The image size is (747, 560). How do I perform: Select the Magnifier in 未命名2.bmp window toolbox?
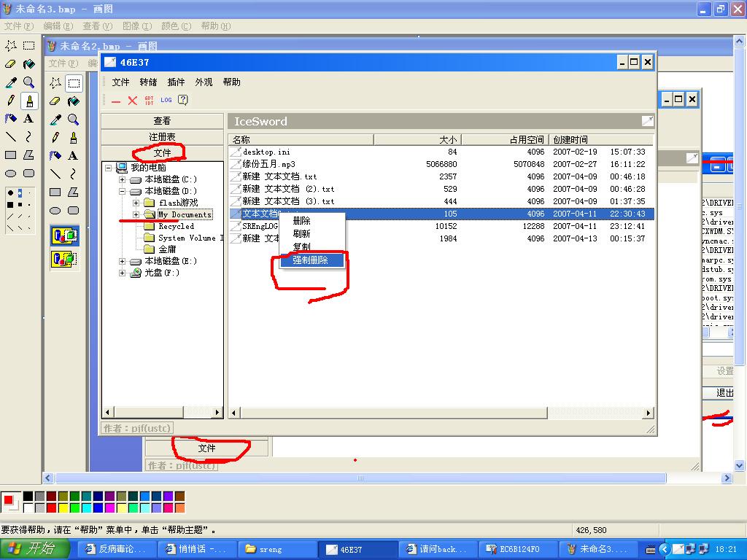(x=74, y=119)
